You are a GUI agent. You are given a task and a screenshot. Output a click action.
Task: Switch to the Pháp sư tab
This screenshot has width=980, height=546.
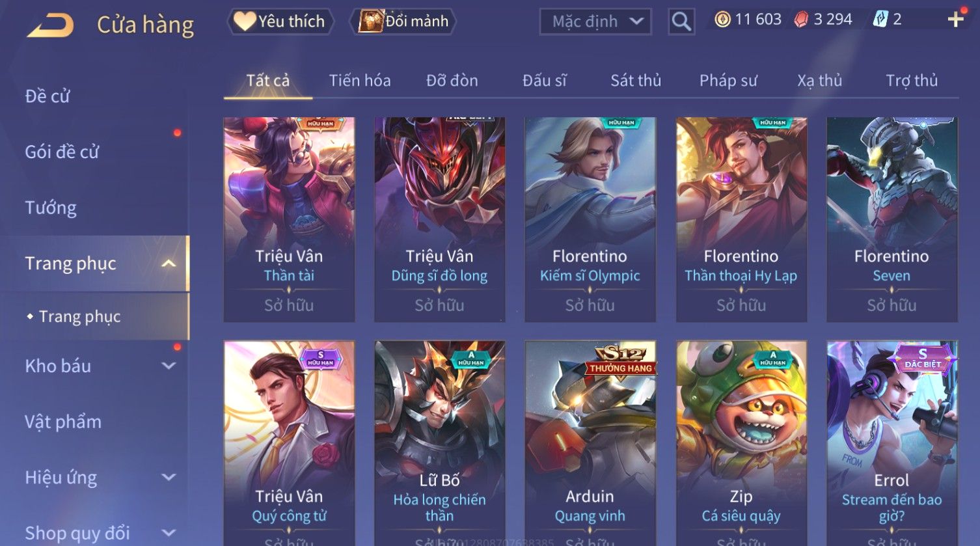click(x=728, y=81)
